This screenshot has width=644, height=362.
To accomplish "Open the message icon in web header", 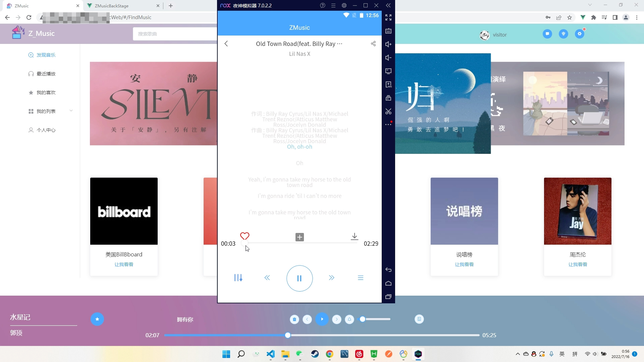I will (x=547, y=34).
